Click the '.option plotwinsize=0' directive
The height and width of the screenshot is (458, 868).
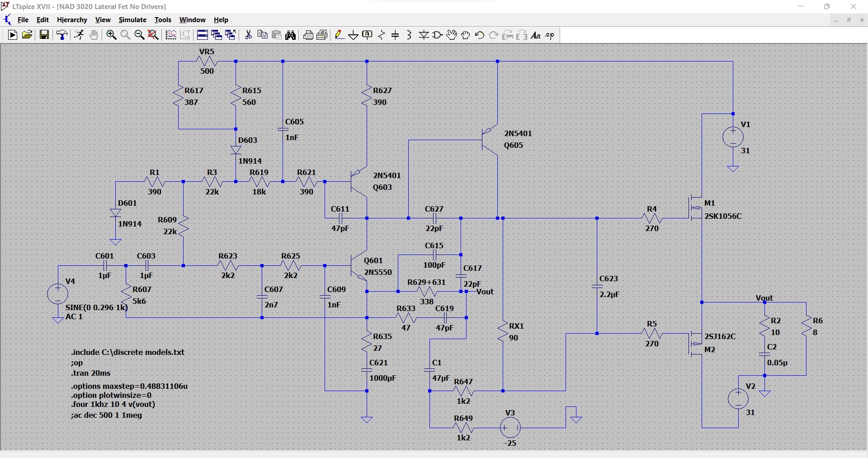111,395
